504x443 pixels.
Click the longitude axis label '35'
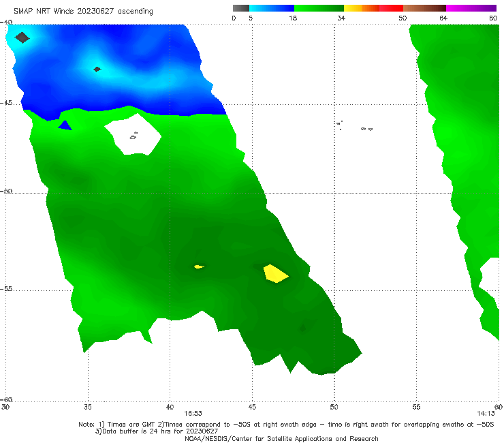click(87, 407)
